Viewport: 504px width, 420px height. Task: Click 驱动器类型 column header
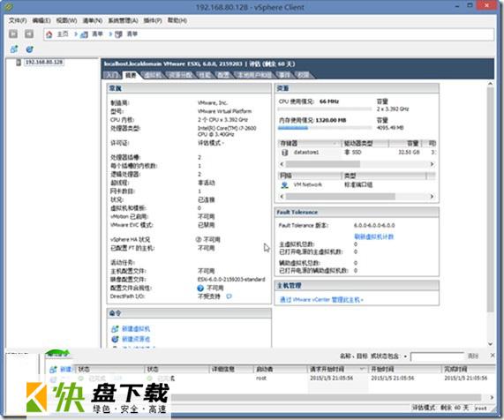point(365,143)
